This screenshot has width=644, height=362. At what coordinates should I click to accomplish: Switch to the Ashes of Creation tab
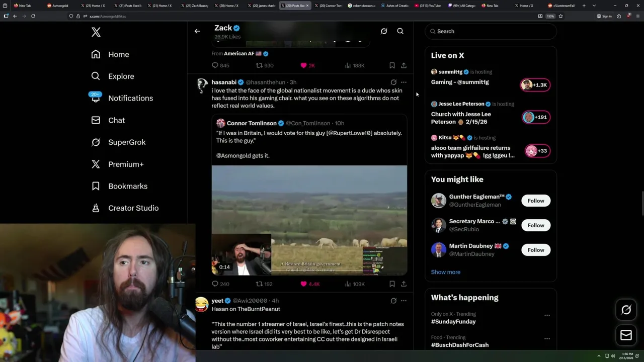(394, 6)
